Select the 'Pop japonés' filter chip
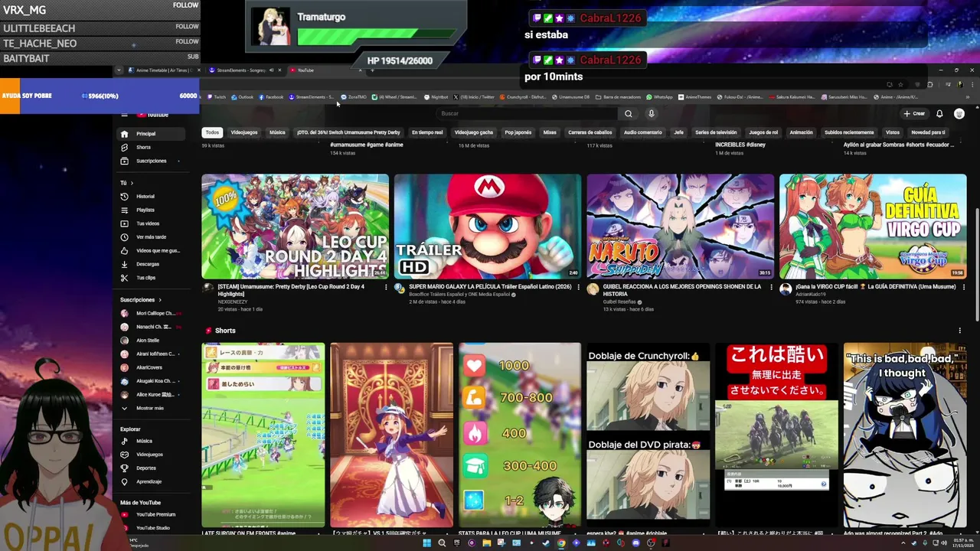Screen dimensions: 980x551 [x=518, y=132]
